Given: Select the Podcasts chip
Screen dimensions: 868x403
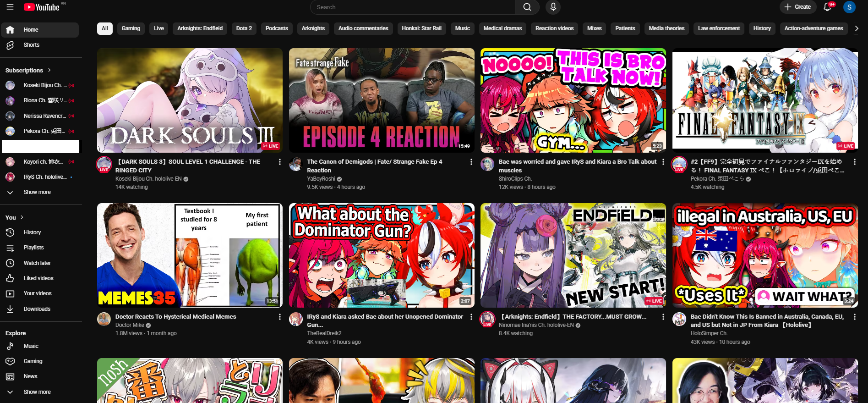Looking at the screenshot, I should pos(277,28).
